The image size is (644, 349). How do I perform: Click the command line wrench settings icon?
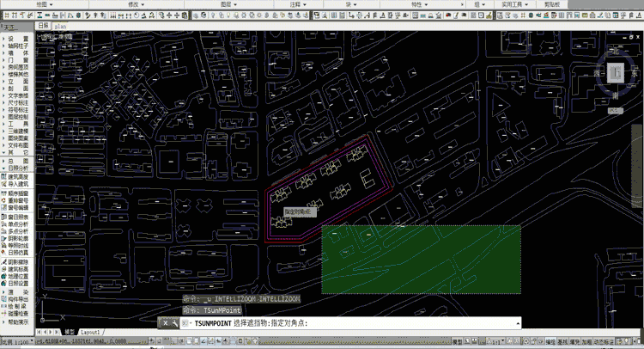tap(175, 323)
